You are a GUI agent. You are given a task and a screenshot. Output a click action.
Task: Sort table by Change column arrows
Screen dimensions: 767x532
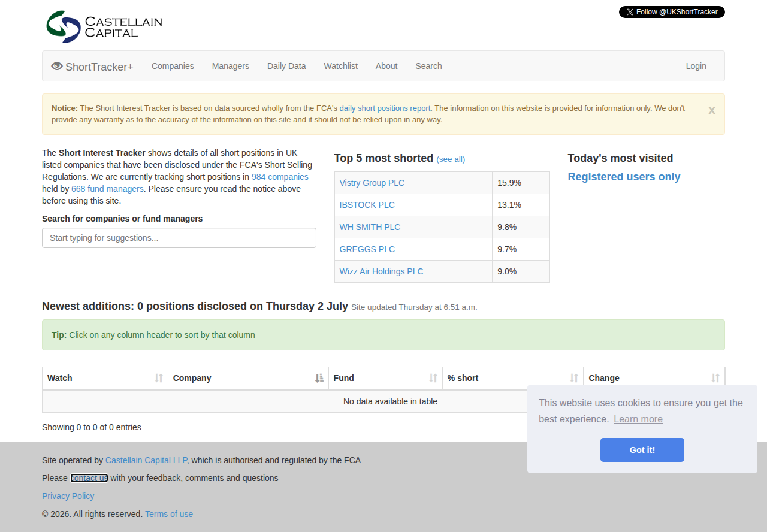[x=715, y=378]
